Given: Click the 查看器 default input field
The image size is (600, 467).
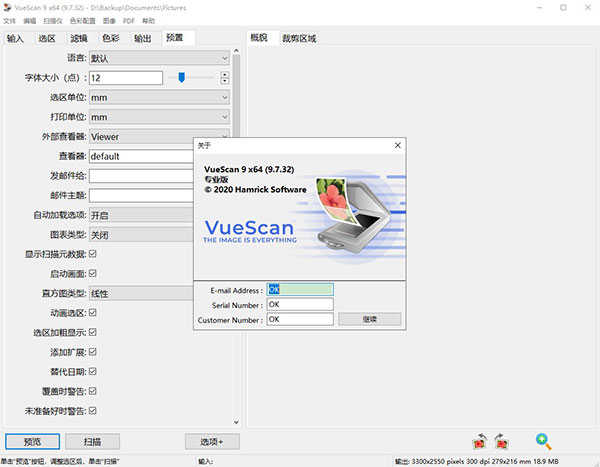Looking at the screenshot, I should tap(142, 156).
